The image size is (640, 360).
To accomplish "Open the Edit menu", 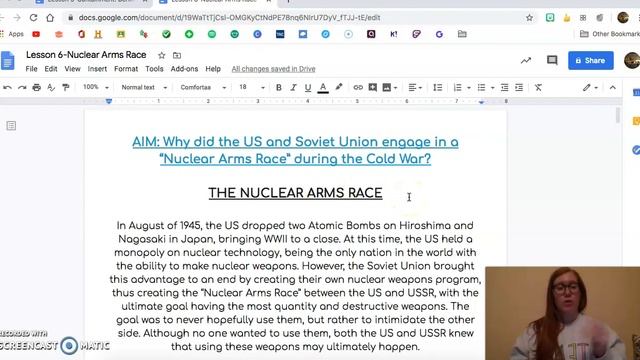I will tap(51, 69).
